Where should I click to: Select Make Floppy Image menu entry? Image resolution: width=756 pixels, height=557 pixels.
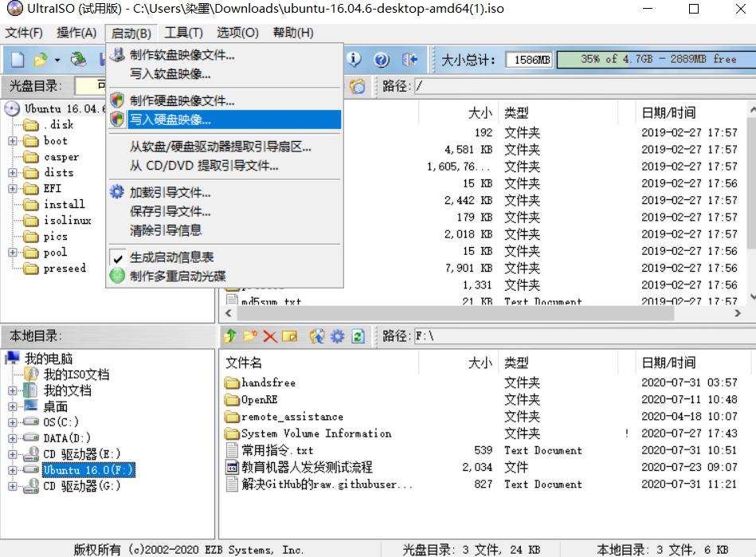point(225,55)
